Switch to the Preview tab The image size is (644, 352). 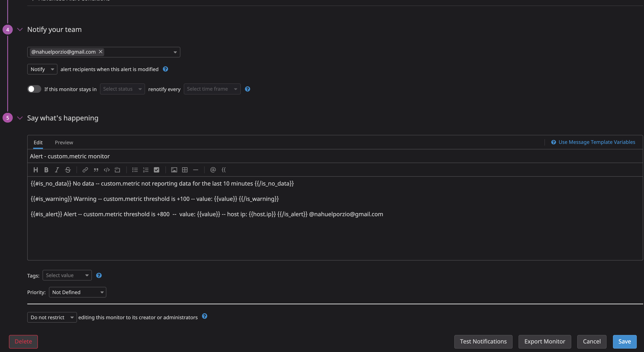point(64,142)
